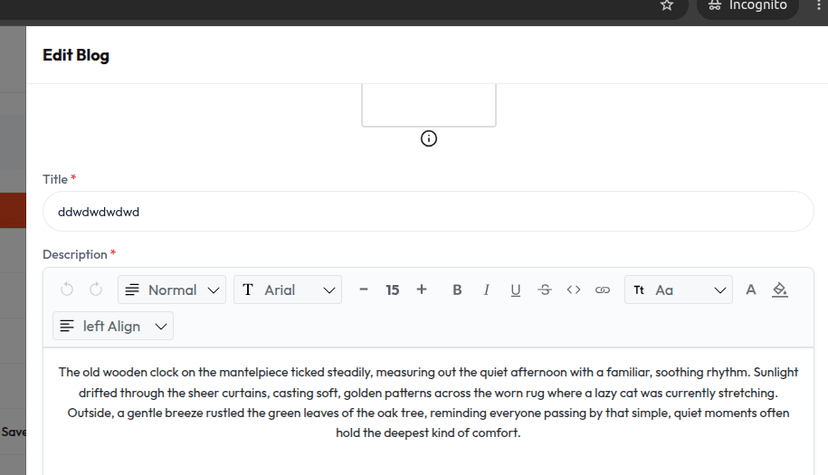
Task: Toggle bold formatting
Action: click(x=457, y=290)
